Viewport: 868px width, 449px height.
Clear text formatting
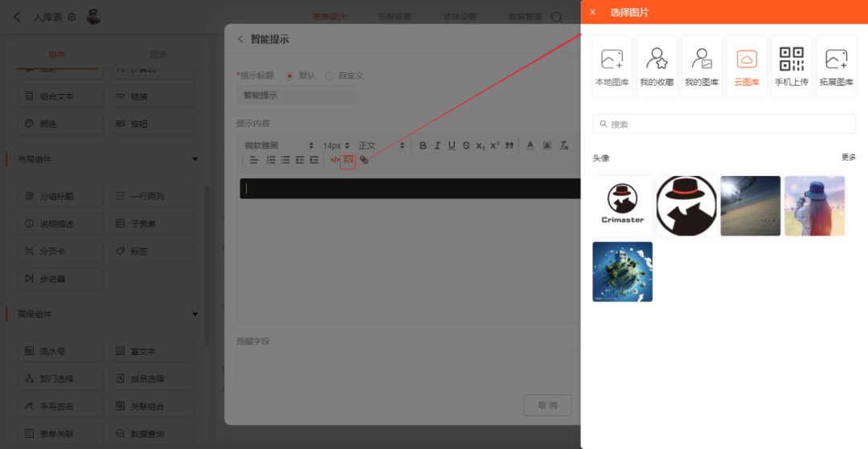pos(563,145)
